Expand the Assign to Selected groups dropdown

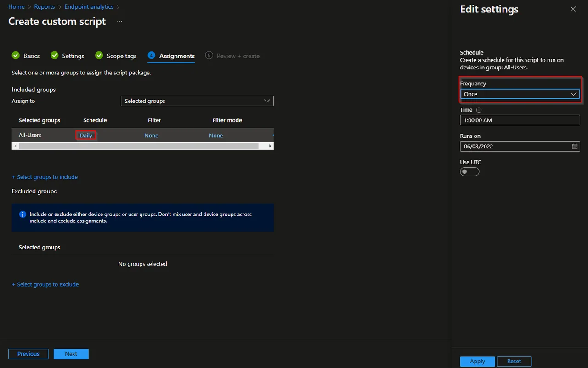coord(197,101)
